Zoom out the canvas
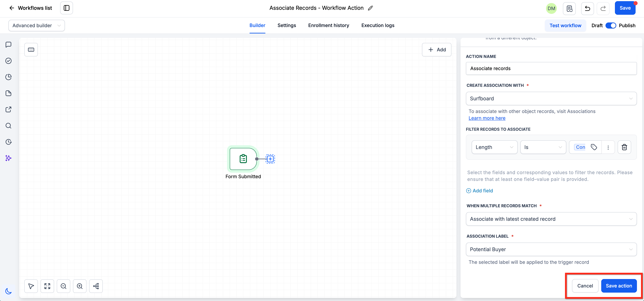 [x=64, y=286]
